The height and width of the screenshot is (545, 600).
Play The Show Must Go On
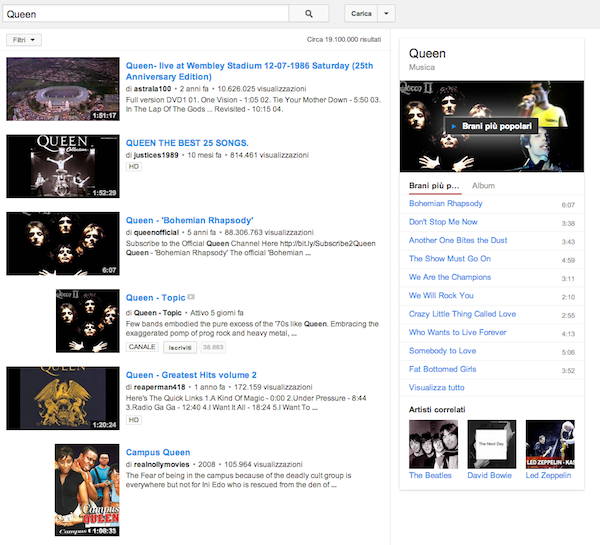(450, 259)
